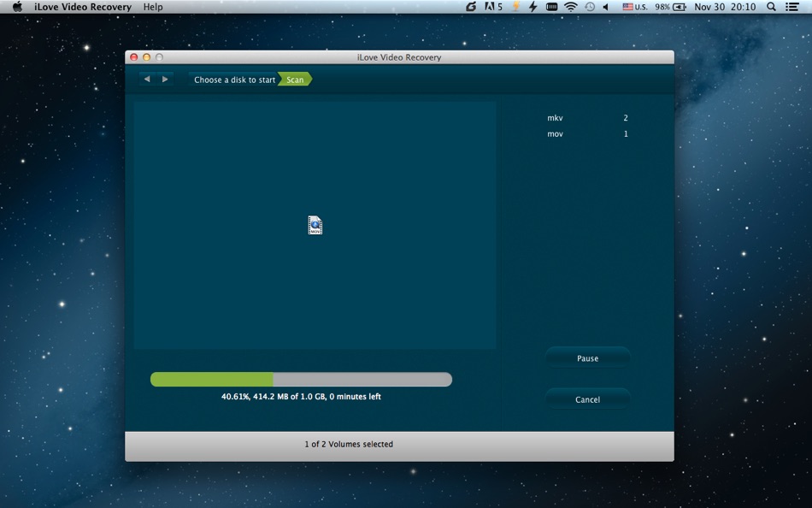Image resolution: width=812 pixels, height=508 pixels.
Task: Open Spotlight search magnifier
Action: (x=771, y=7)
